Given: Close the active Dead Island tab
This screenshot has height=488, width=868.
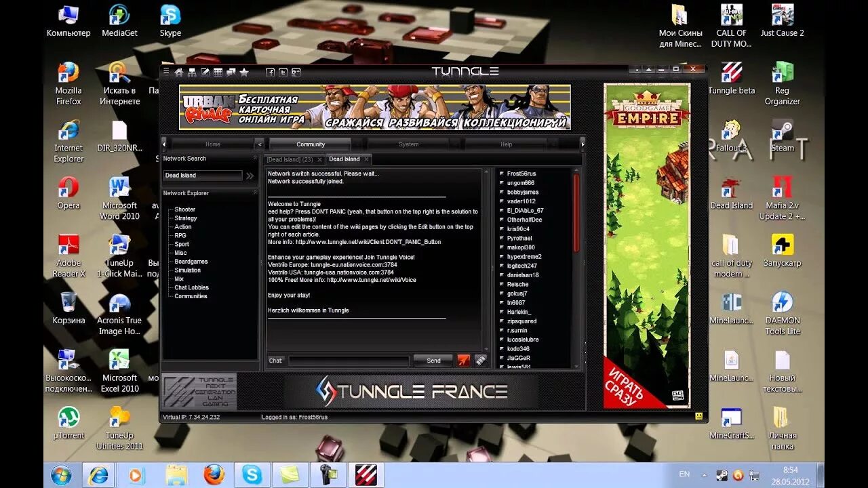Looking at the screenshot, I should (x=366, y=159).
